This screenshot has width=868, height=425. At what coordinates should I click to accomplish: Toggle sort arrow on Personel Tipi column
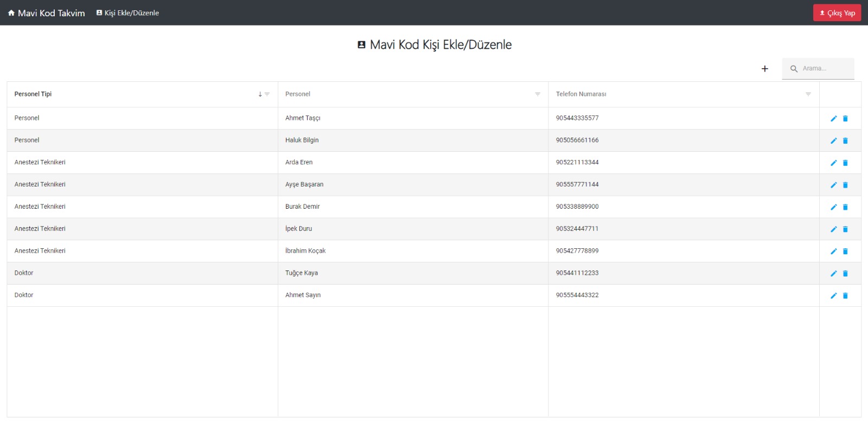pos(260,94)
